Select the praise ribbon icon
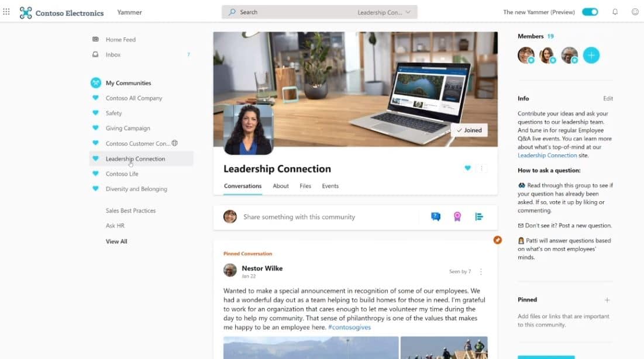The height and width of the screenshot is (359, 644). [x=457, y=216]
